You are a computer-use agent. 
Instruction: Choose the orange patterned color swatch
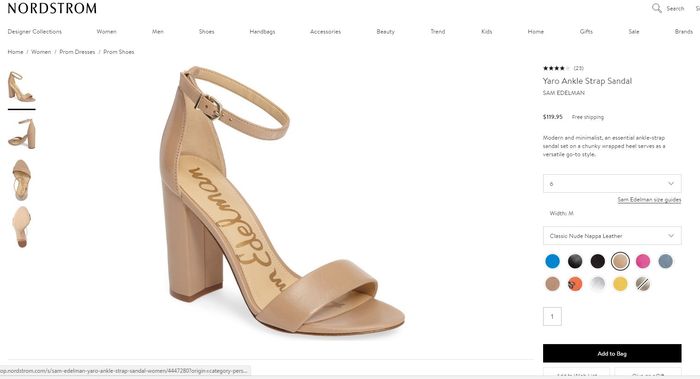click(x=575, y=284)
